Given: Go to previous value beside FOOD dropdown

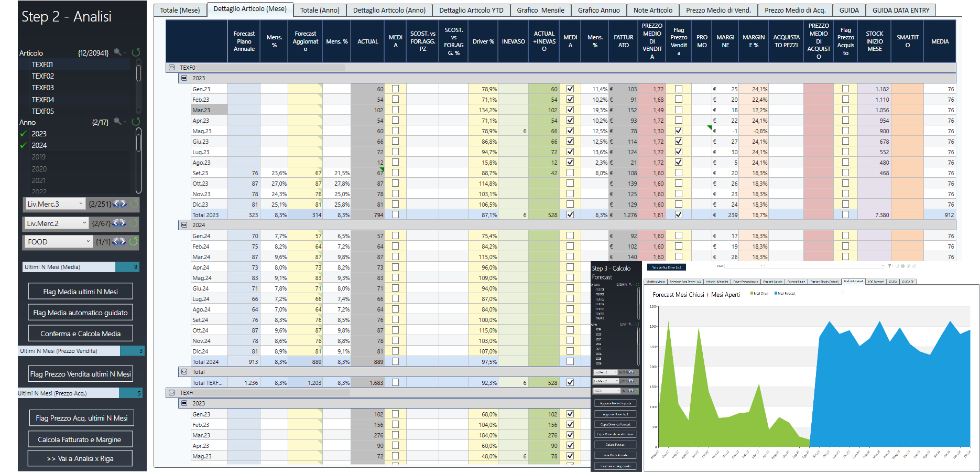Looking at the screenshot, I should coord(115,241).
